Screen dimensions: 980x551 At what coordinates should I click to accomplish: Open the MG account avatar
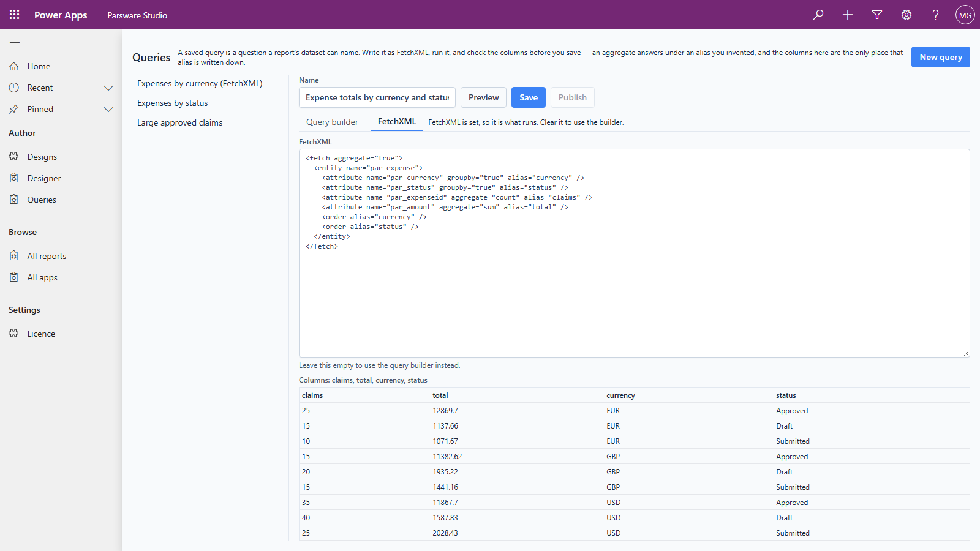[x=965, y=15]
